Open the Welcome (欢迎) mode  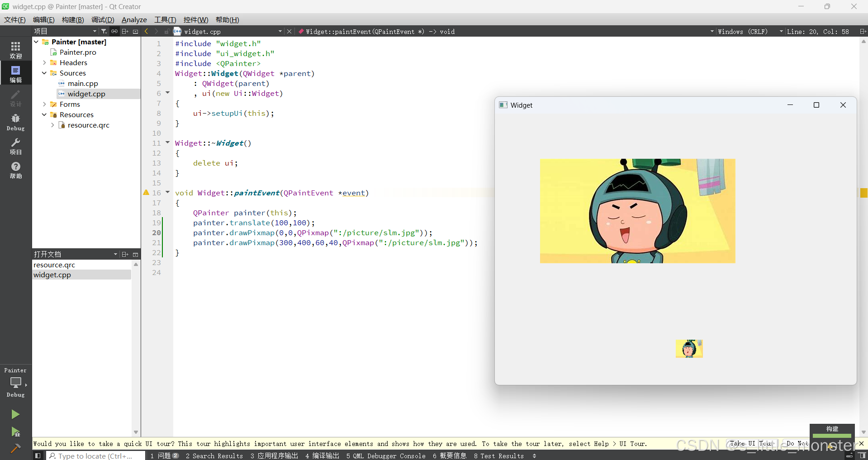click(16, 50)
